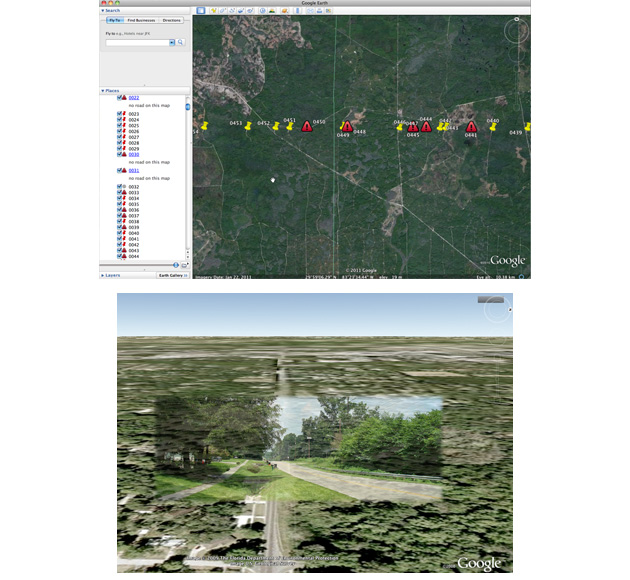Select placemark 0034 in Places list
630x580 pixels.
pos(134,198)
